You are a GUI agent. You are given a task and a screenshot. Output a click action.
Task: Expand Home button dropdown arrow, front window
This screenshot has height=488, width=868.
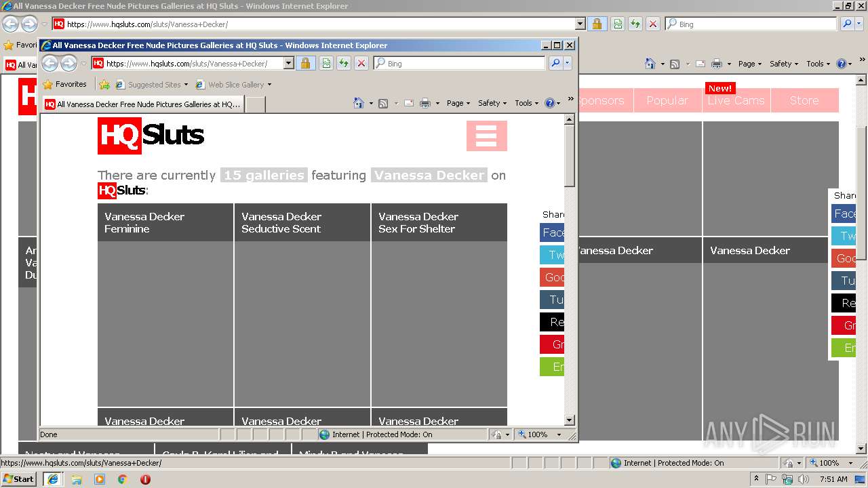pyautogui.click(x=371, y=104)
